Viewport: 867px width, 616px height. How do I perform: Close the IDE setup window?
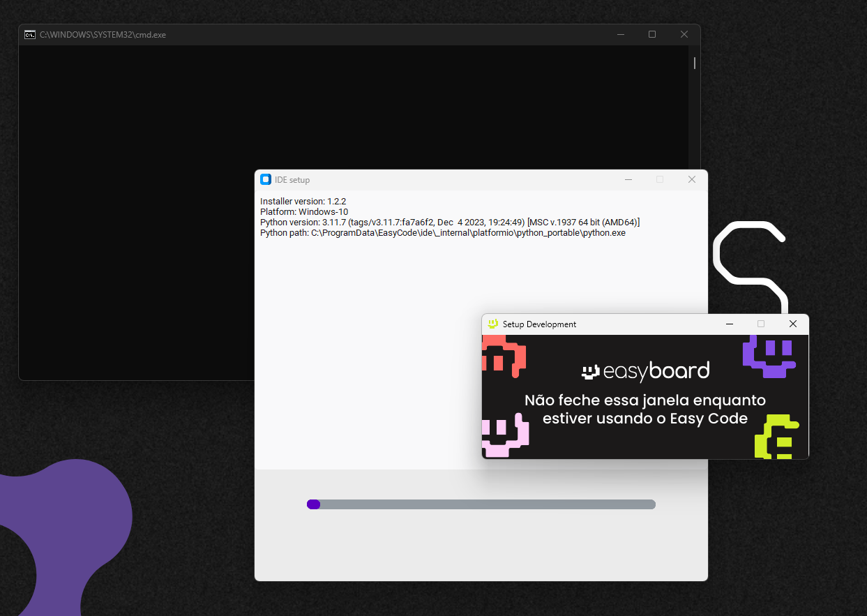[x=692, y=179]
